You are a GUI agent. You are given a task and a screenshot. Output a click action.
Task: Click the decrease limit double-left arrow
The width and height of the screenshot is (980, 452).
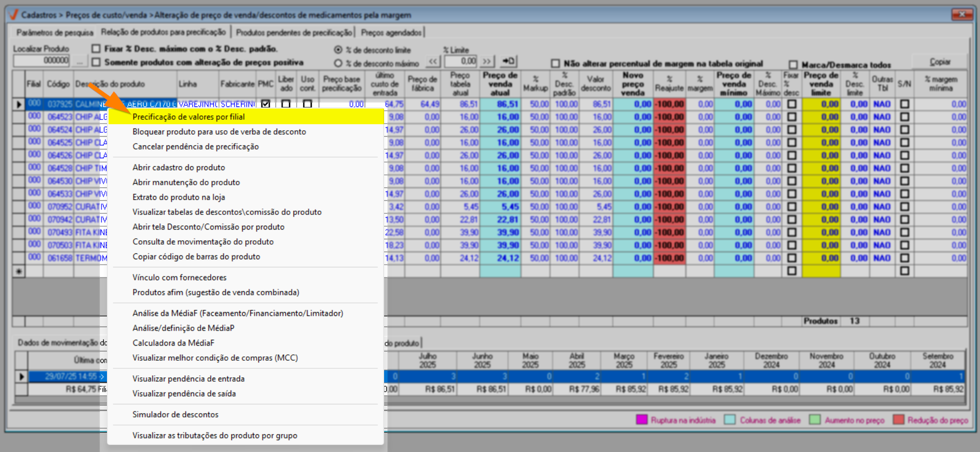tap(433, 62)
